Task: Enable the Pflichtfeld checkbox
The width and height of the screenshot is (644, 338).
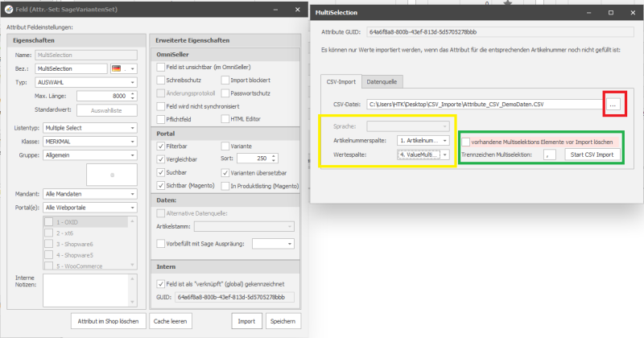Action: click(162, 119)
